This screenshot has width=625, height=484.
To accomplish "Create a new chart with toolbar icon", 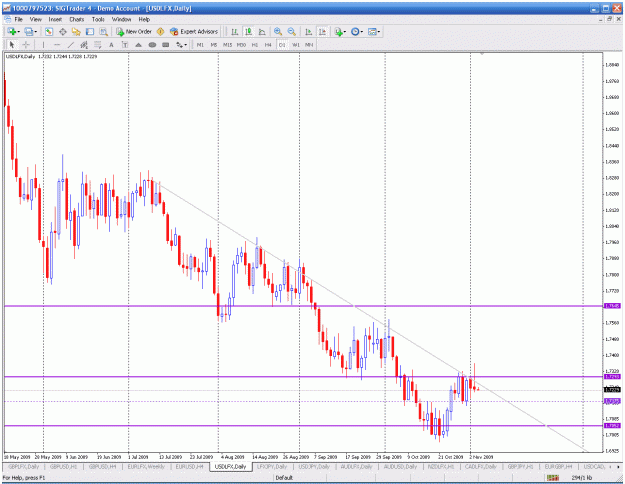I will 12,31.
